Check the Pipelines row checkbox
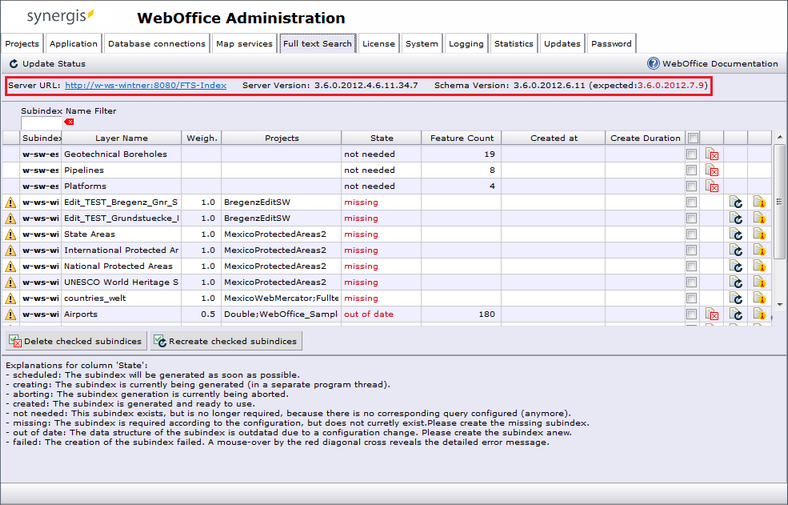788x505 pixels. pos(692,170)
